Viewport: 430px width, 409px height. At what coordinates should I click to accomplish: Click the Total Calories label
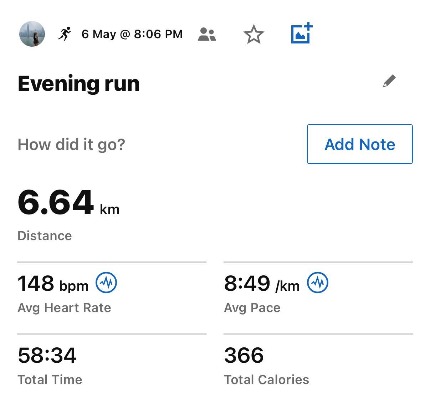click(266, 380)
